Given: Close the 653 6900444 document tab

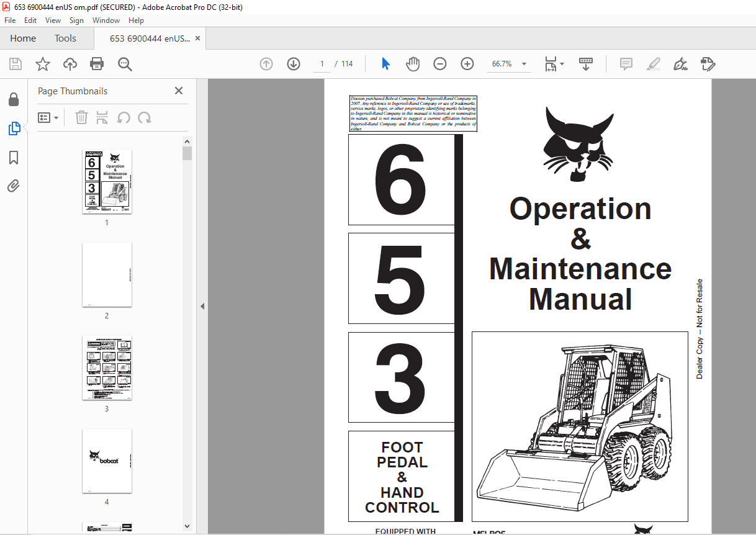Looking at the screenshot, I should tap(198, 38).
